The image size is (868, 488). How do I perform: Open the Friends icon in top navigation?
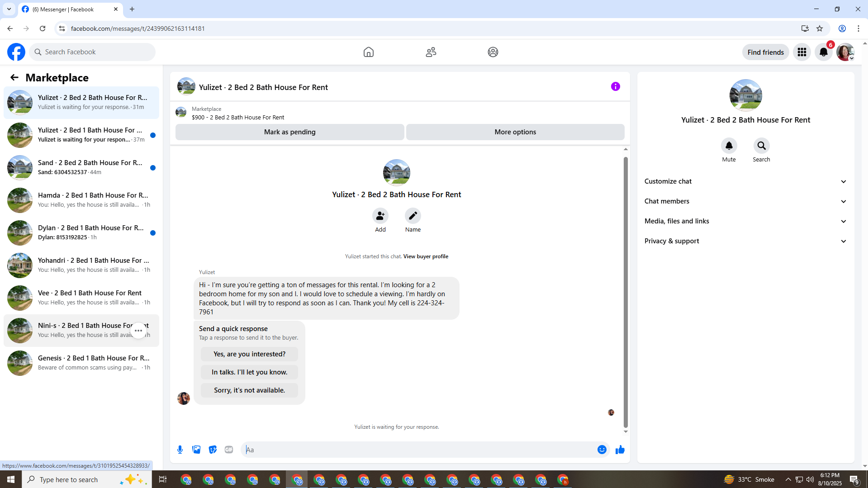[431, 52]
